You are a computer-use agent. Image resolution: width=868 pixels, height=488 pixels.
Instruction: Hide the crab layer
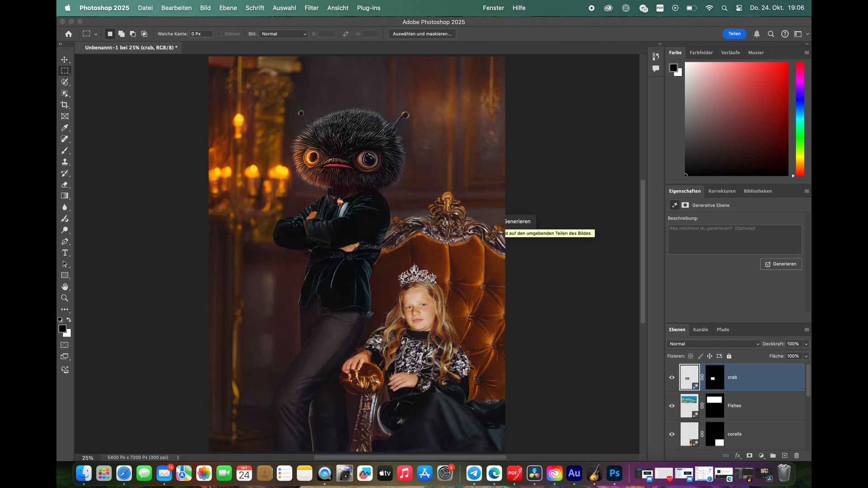coord(672,377)
